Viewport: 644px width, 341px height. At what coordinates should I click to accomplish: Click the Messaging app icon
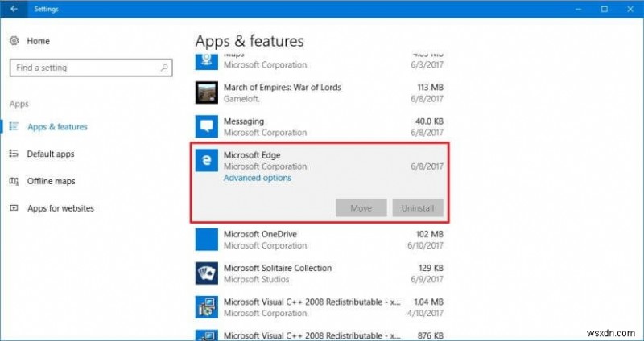coord(207,126)
